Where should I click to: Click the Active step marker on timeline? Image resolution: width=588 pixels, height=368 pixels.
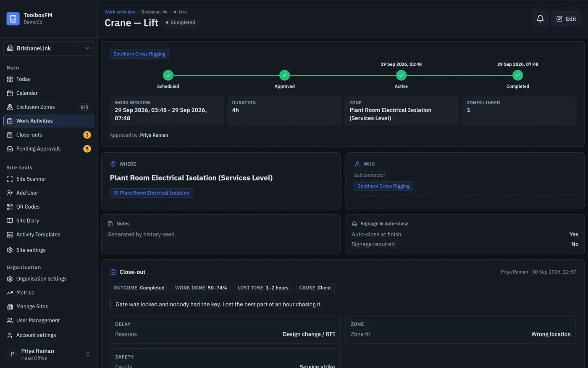pyautogui.click(x=401, y=75)
